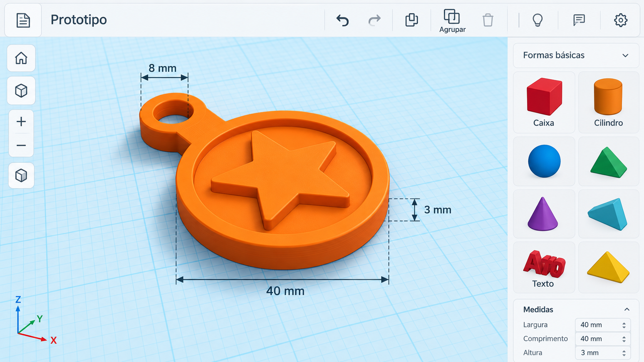This screenshot has width=644, height=362.
Task: Select the orange Cilindro shape
Action: click(608, 102)
